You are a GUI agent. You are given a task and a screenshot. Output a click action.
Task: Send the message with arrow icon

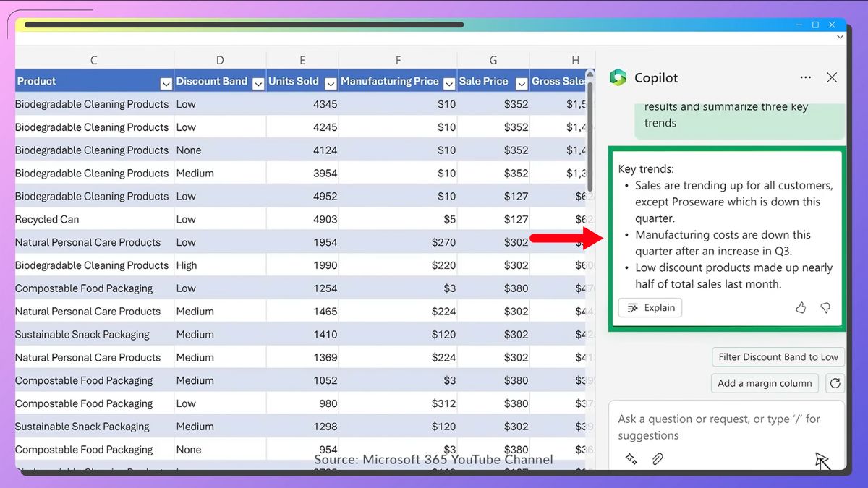[x=821, y=460]
